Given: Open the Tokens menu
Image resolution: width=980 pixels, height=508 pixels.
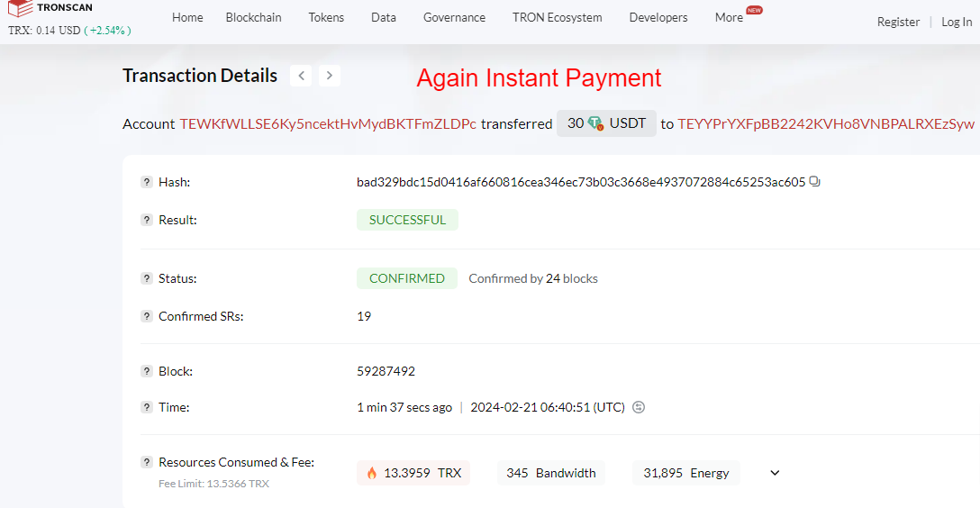Looking at the screenshot, I should point(326,17).
